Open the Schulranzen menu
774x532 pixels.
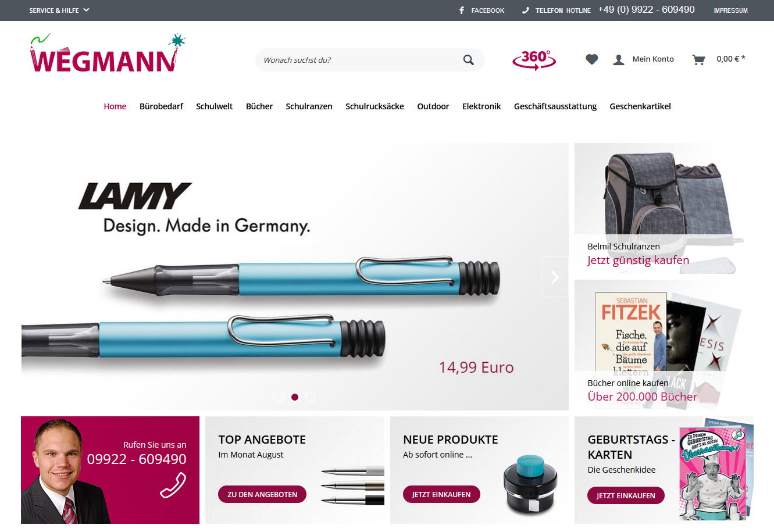[x=309, y=106]
